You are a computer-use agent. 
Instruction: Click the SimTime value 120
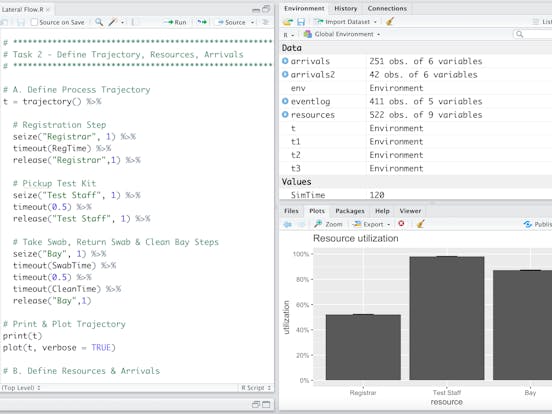[377, 195]
